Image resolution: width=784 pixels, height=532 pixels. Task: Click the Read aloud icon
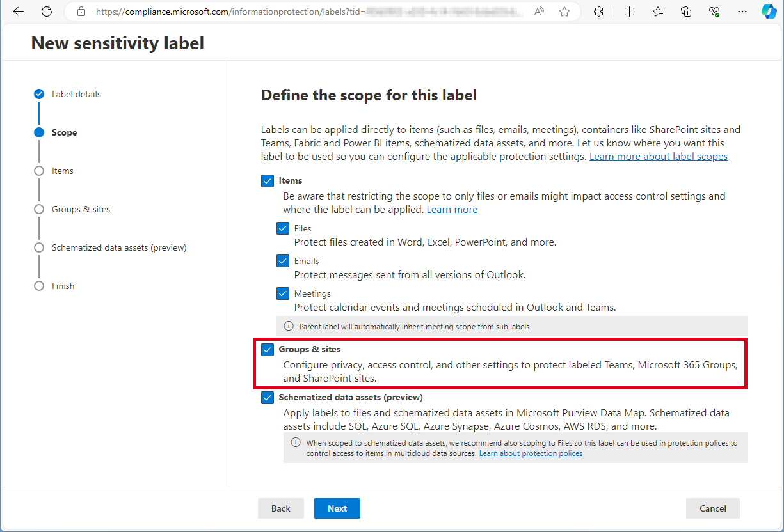pyautogui.click(x=538, y=11)
